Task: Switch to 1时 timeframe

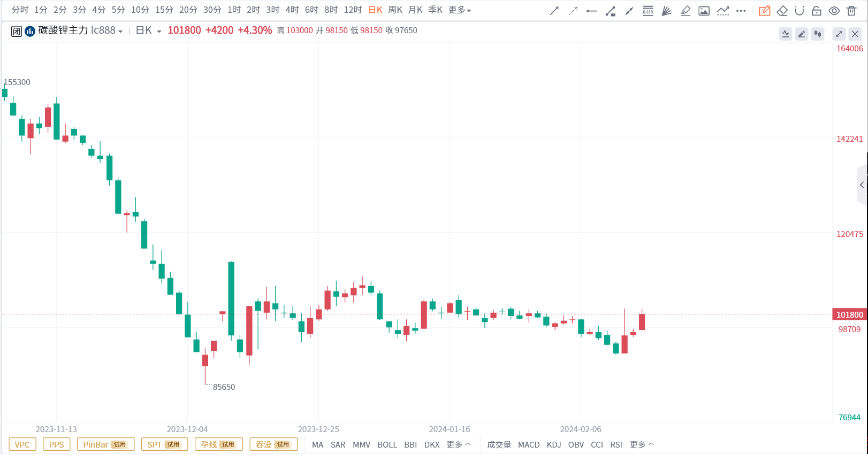Action: (234, 10)
